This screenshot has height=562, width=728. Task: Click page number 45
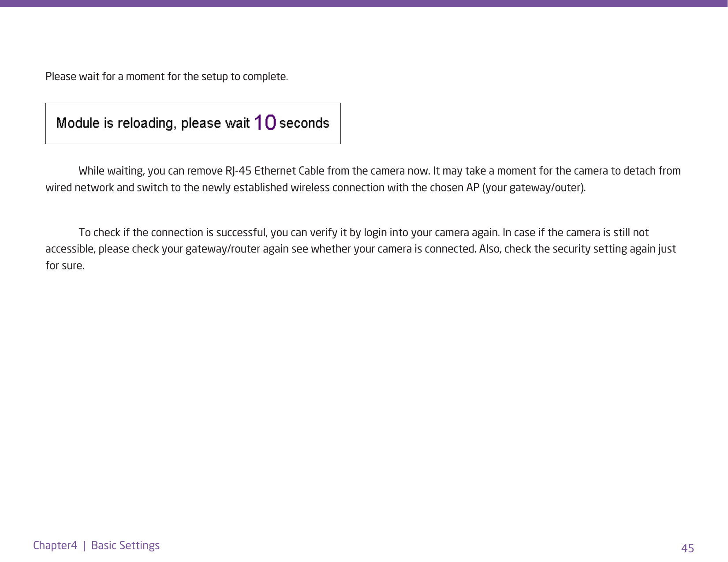point(687,548)
